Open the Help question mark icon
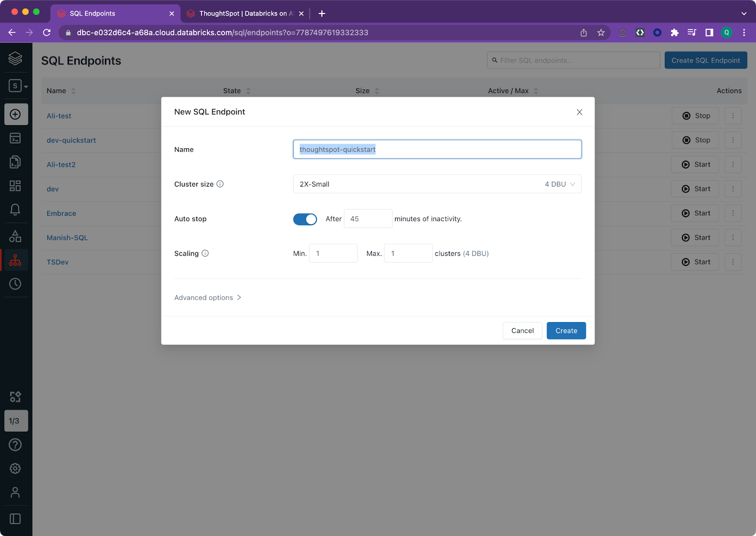 [x=15, y=444]
